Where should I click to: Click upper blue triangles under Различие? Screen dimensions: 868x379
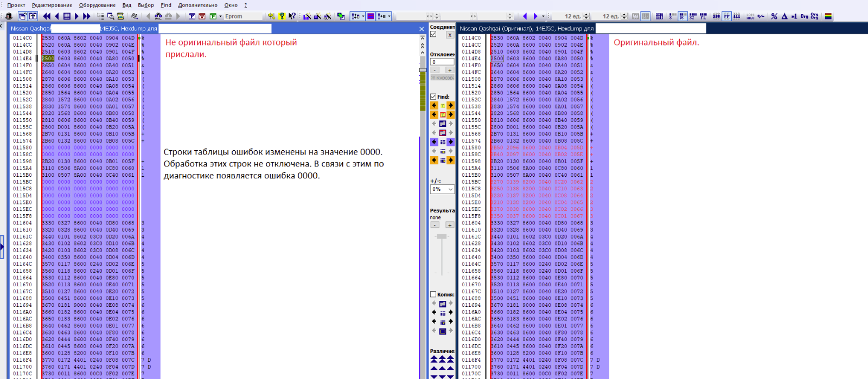pyautogui.click(x=442, y=359)
